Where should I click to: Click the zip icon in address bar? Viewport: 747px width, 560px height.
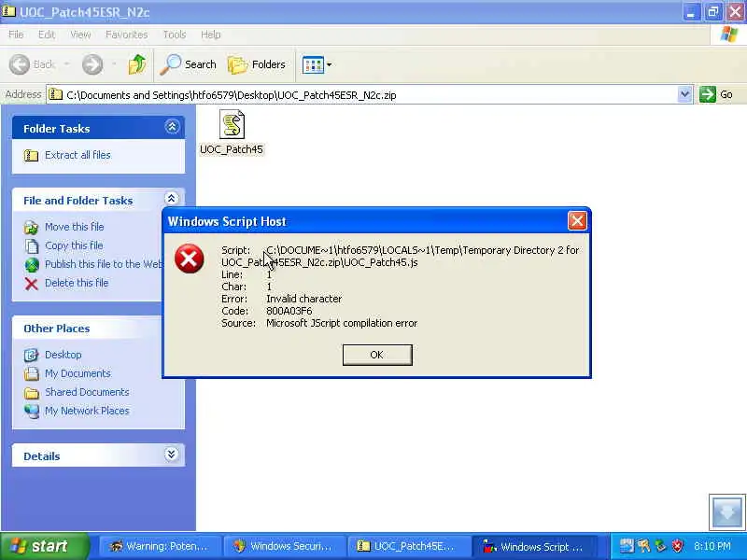tap(56, 94)
